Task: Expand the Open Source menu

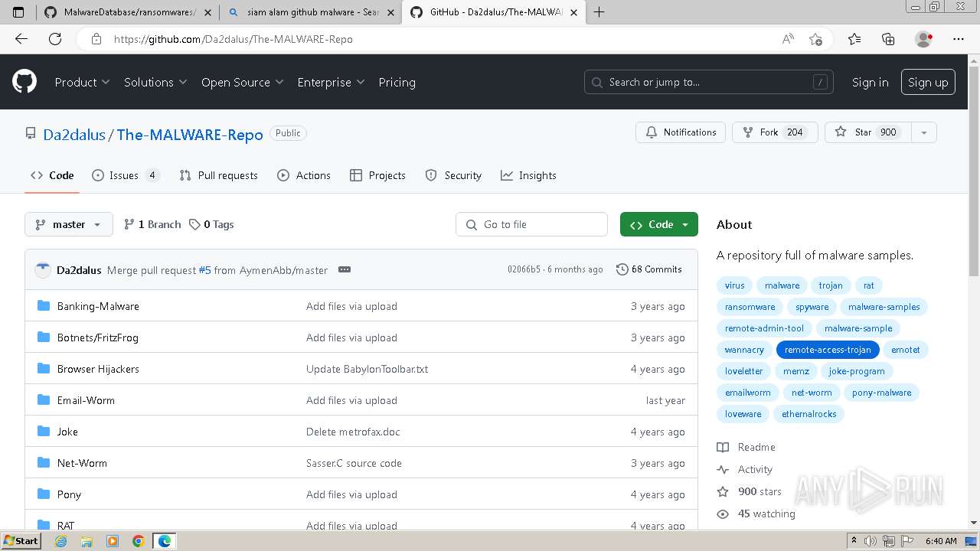Action: click(x=242, y=82)
